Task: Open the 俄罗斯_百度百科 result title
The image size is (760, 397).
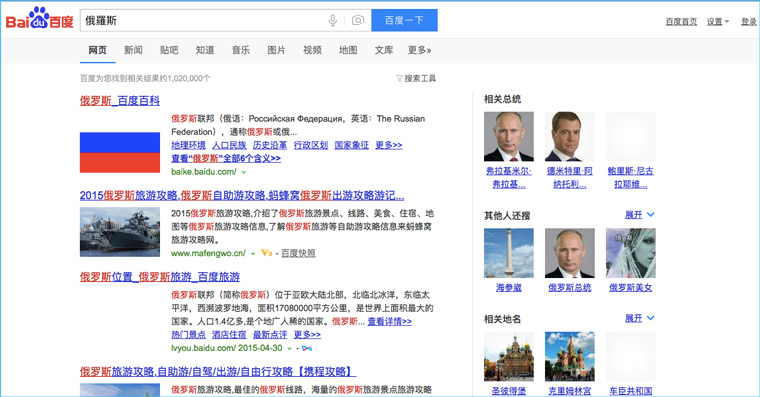Action: point(120,101)
